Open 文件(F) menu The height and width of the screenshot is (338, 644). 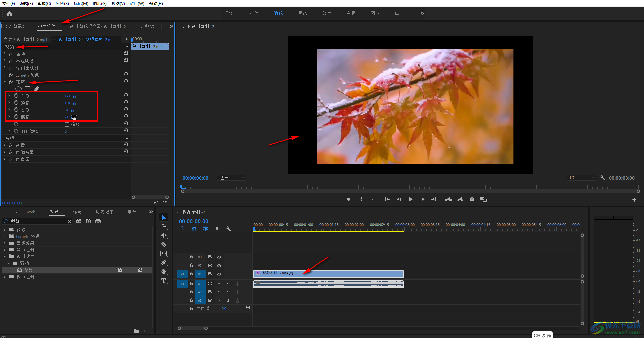9,3
